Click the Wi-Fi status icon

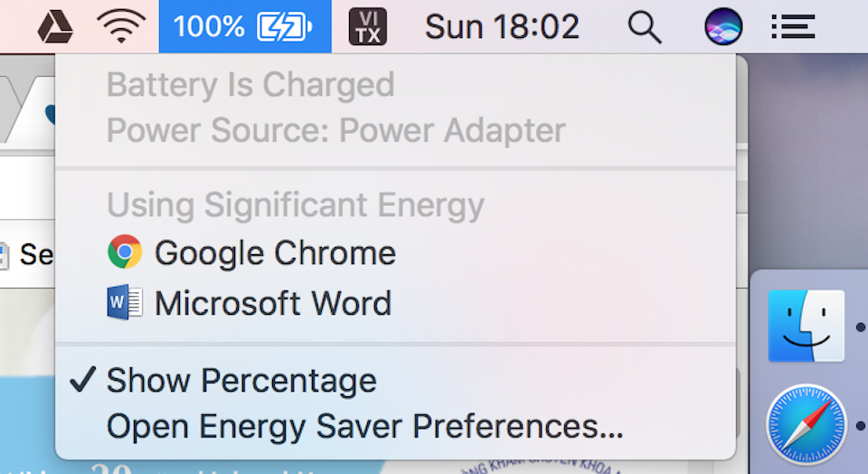(x=121, y=27)
